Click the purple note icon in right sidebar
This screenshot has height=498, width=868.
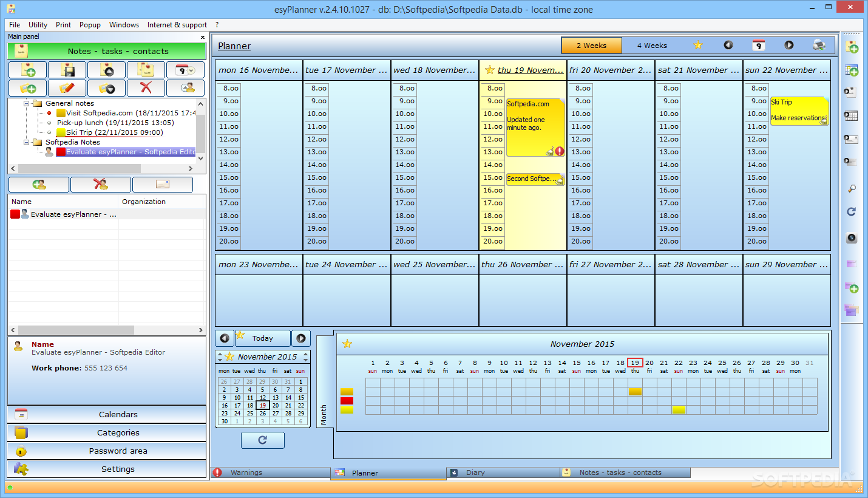point(851,264)
